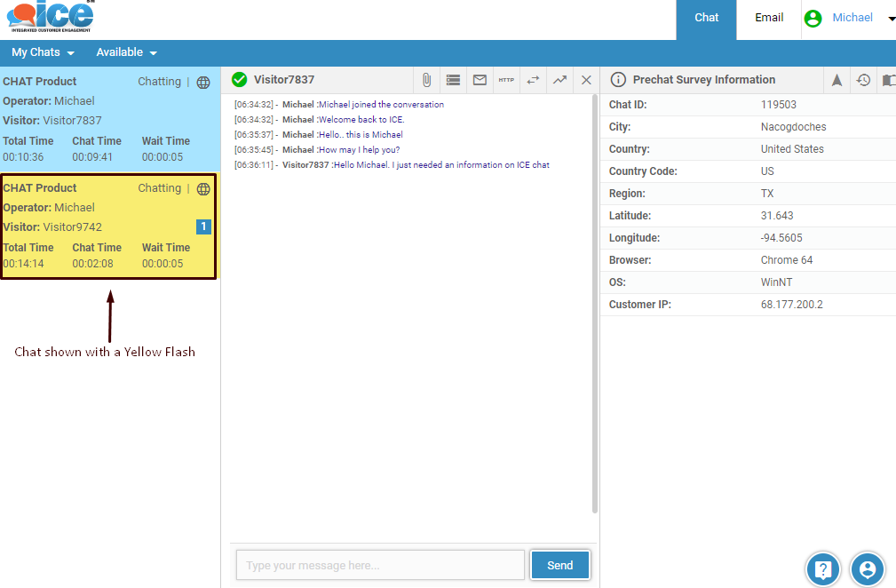Switch to the Chat tab
Viewport: 896px width, 588px height.
point(706,18)
